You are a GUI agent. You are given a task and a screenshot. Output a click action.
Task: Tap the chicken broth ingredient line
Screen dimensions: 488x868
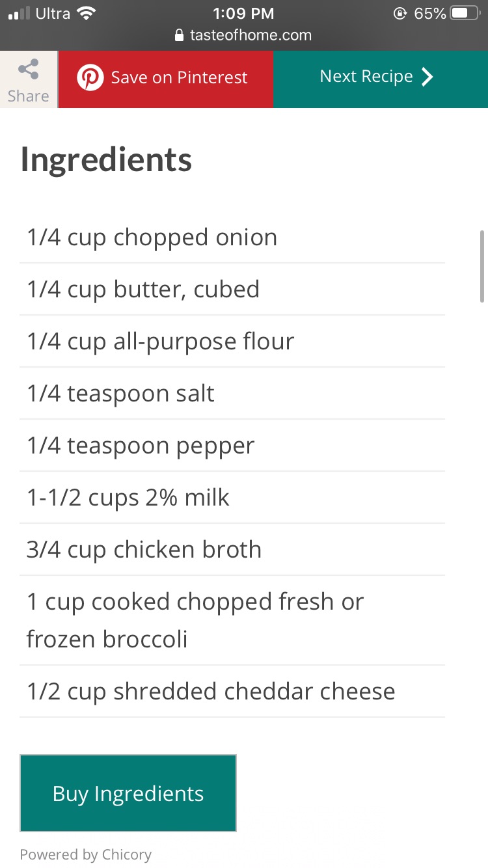(x=144, y=550)
